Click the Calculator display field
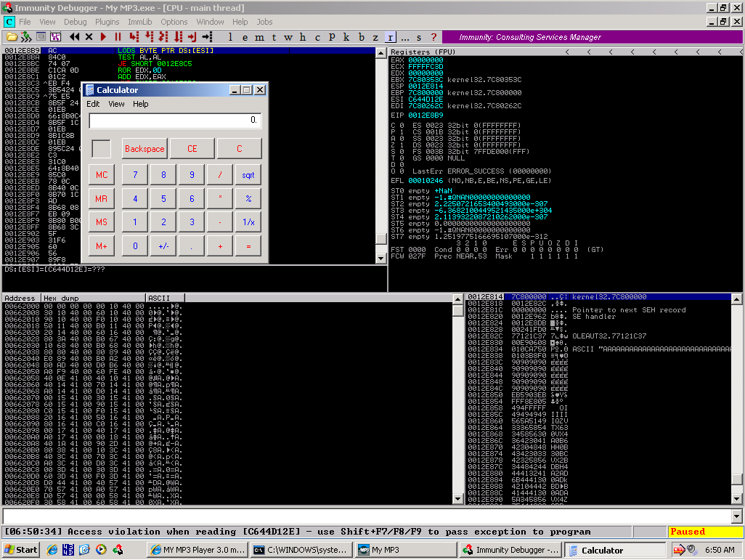This screenshot has height=560, width=745. coord(175,121)
